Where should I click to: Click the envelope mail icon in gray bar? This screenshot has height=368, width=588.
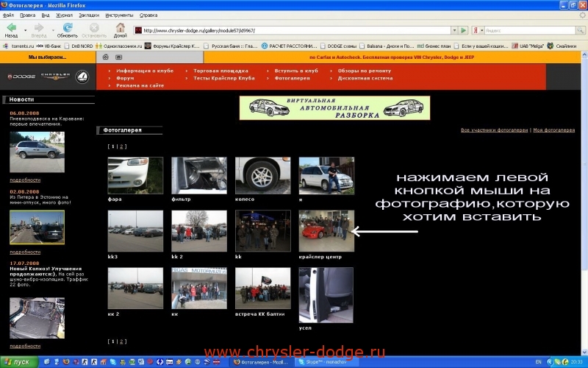pos(118,57)
